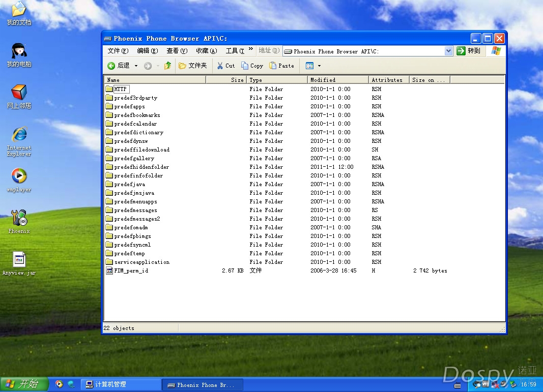Expand the address bar dropdown

[448, 51]
